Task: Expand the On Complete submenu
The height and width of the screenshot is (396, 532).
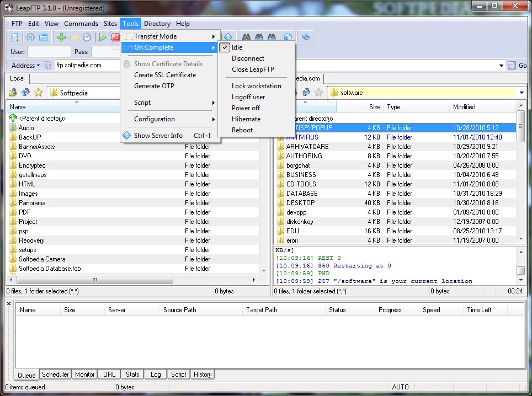Action: point(169,47)
